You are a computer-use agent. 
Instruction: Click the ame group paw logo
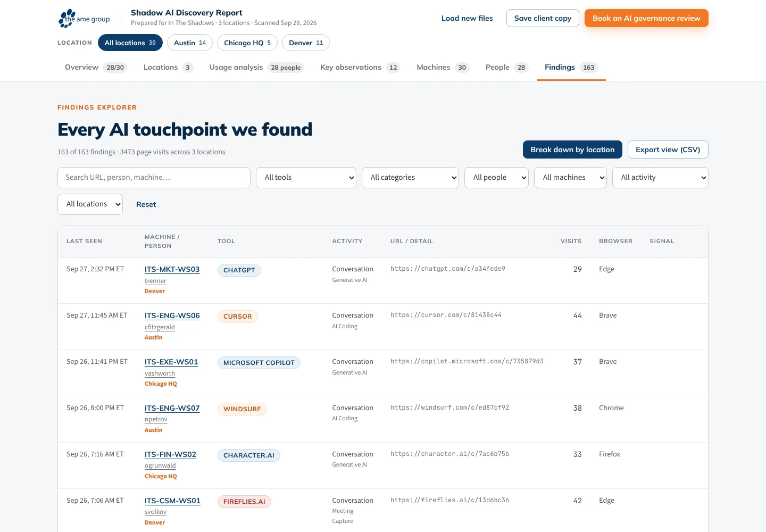(84, 19)
